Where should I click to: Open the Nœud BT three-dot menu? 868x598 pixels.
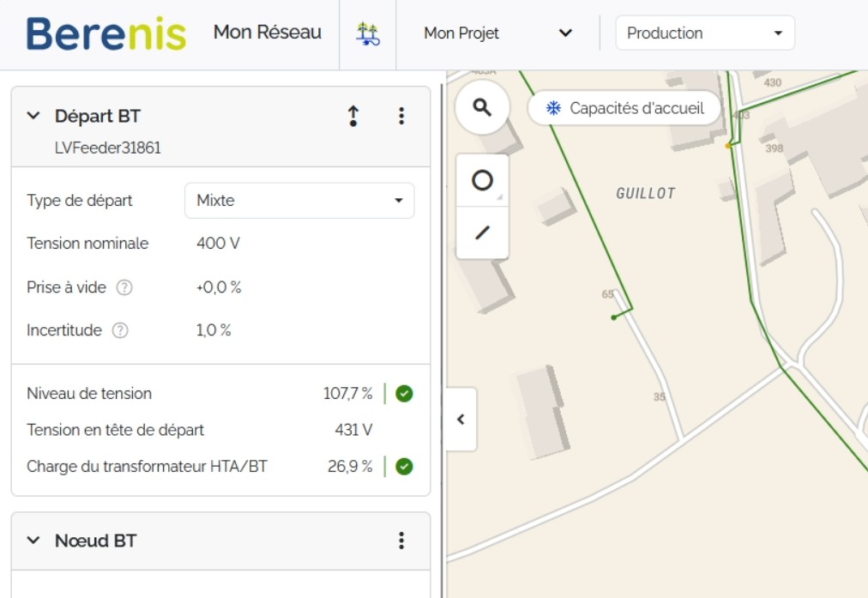[401, 541]
